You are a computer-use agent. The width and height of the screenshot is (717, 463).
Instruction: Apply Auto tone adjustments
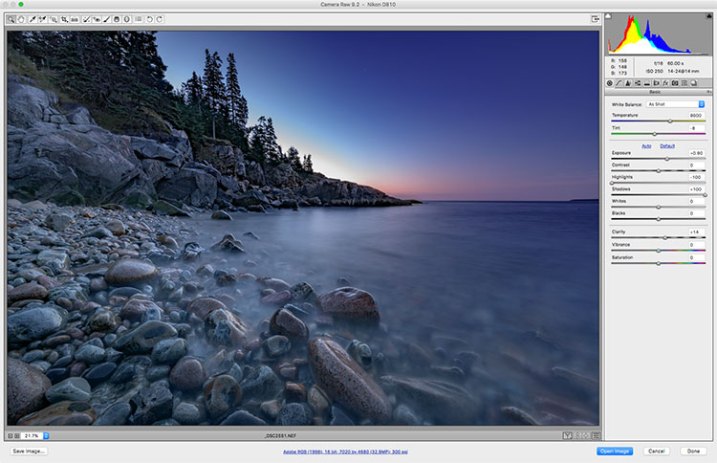(x=646, y=146)
